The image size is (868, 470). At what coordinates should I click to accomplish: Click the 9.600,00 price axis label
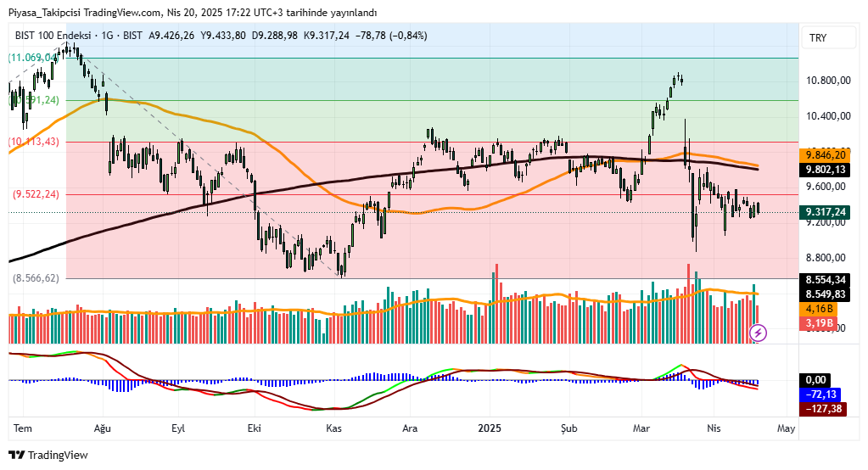pos(826,187)
